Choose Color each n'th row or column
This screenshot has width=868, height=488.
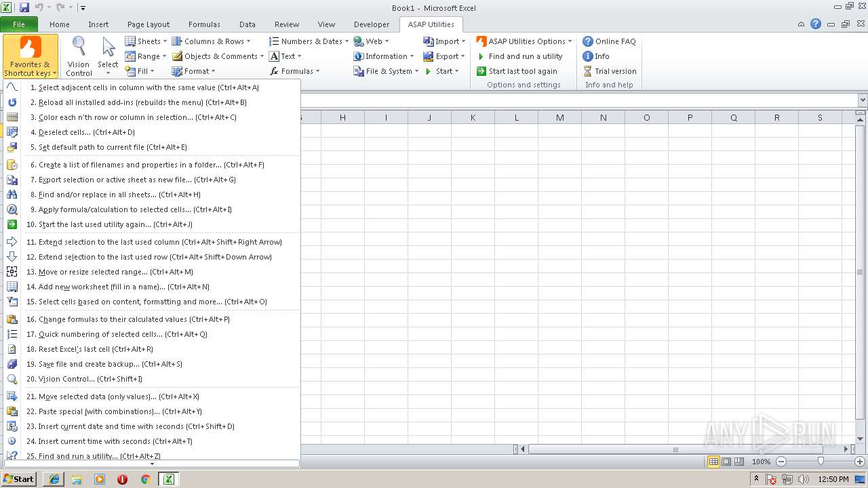click(151, 117)
